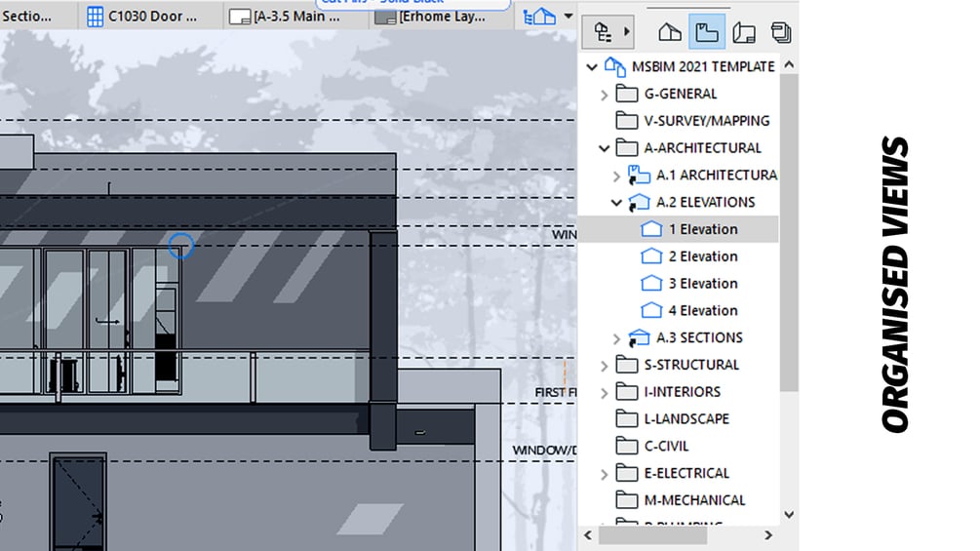The height and width of the screenshot is (551, 980).
Task: Switch Navigator to View Map
Action: [x=707, y=32]
